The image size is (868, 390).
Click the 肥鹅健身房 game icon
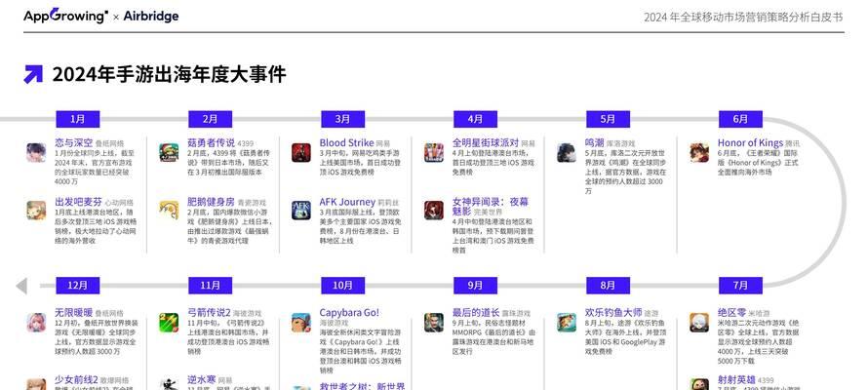pos(169,211)
